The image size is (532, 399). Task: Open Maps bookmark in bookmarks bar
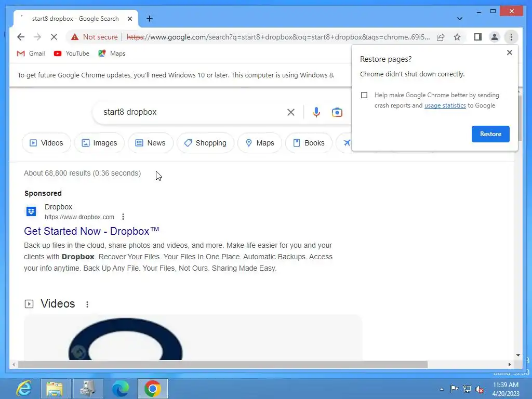(x=112, y=54)
